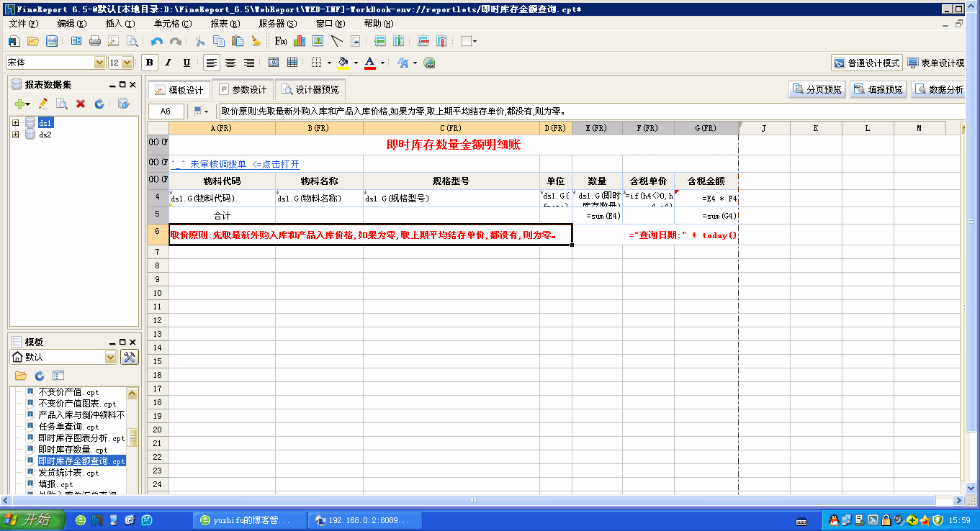Open the add dataset plus dropdown
The height and width of the screenshot is (531, 980).
[x=22, y=104]
